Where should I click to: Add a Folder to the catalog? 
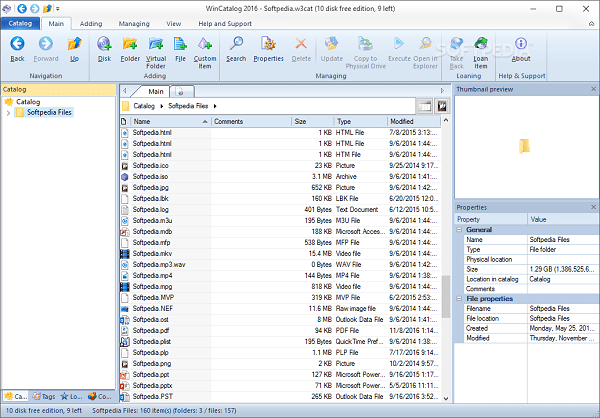click(x=130, y=44)
